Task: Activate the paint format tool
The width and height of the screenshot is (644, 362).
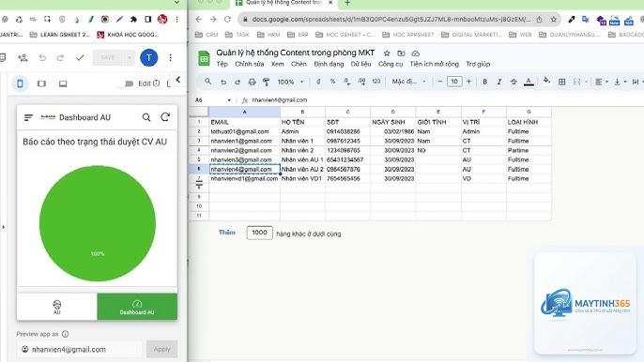Action: 267,83
